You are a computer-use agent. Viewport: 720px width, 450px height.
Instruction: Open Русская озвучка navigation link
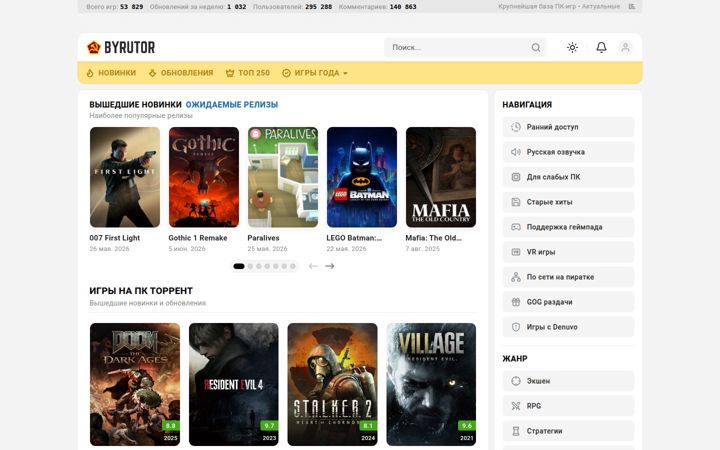(x=568, y=152)
